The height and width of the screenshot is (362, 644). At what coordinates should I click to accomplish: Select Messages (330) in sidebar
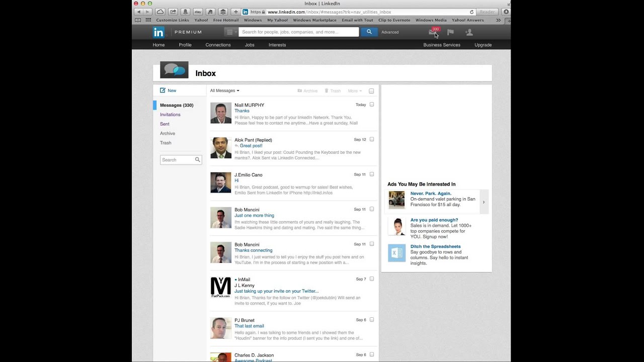pos(177,106)
